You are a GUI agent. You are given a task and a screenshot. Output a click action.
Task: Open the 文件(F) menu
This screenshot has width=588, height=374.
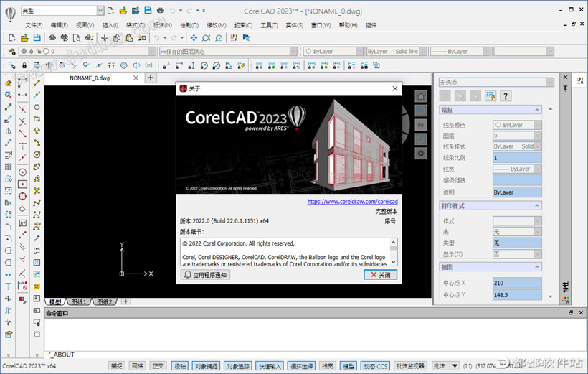[x=34, y=25]
